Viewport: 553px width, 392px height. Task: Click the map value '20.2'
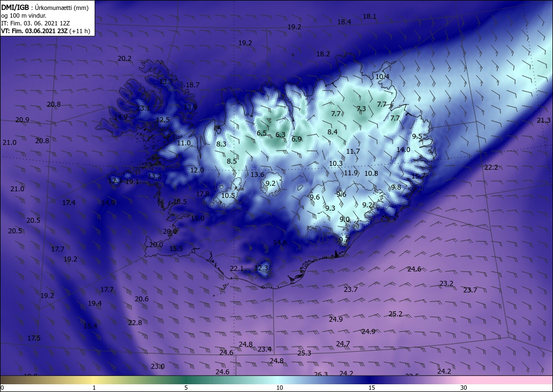coord(124,59)
